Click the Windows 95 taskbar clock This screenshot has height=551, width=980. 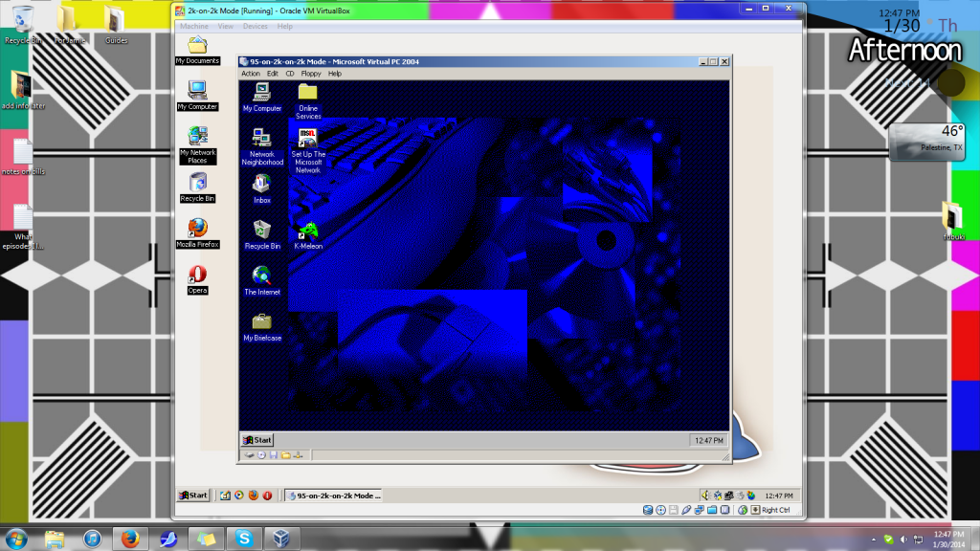(x=709, y=440)
